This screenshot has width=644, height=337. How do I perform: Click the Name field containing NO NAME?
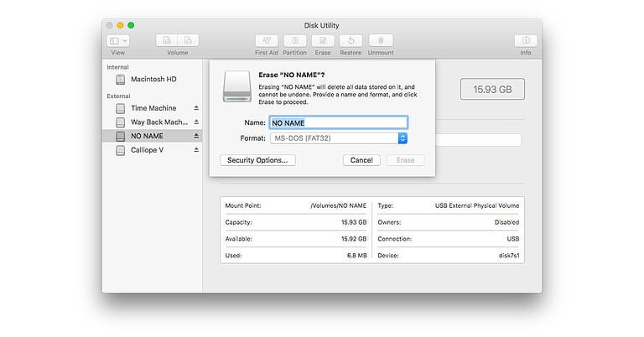(339, 122)
